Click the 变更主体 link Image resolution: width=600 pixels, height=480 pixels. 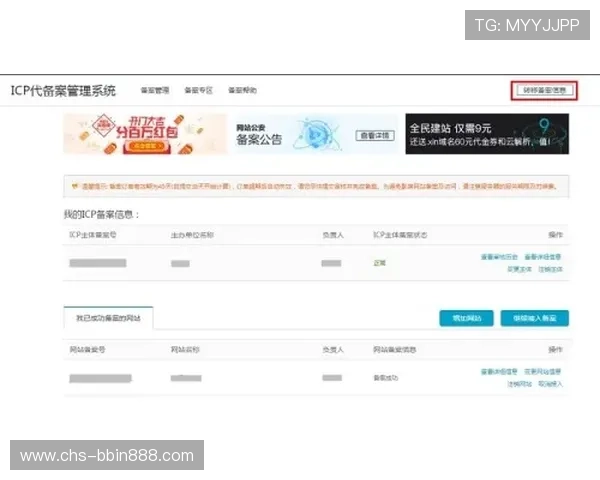tap(519, 269)
